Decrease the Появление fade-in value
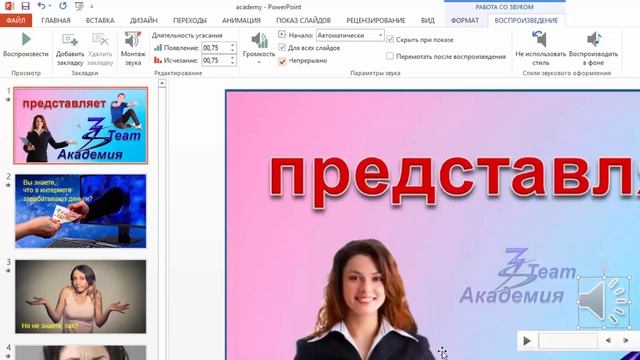Screen dimensions: 640x360 point(233,51)
